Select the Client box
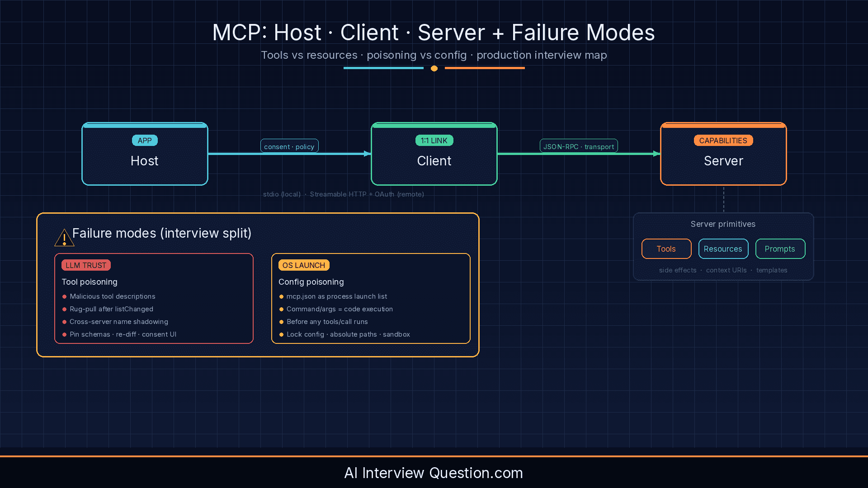 434,154
